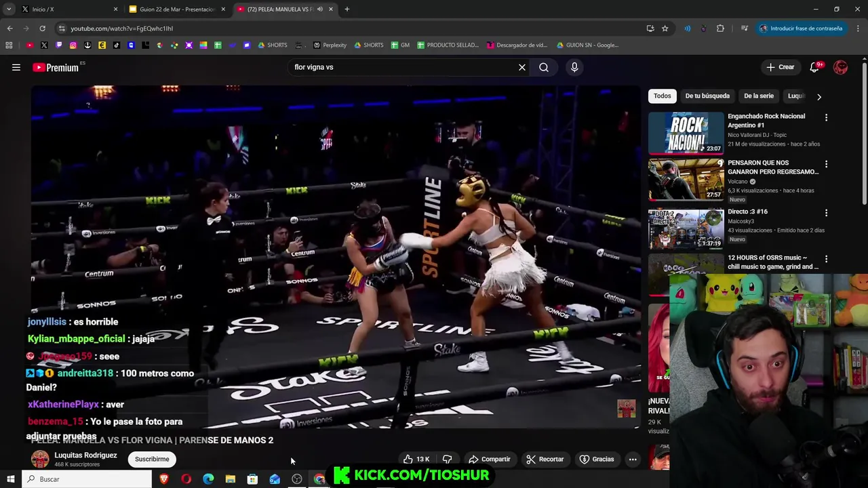Open a new browser tab
The height and width of the screenshot is (488, 868).
[x=347, y=9]
